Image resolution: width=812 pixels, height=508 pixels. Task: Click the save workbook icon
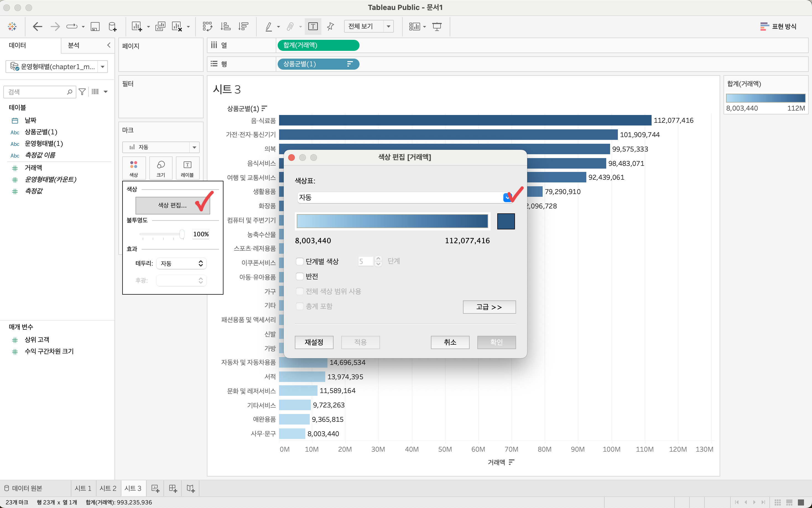[x=95, y=27]
